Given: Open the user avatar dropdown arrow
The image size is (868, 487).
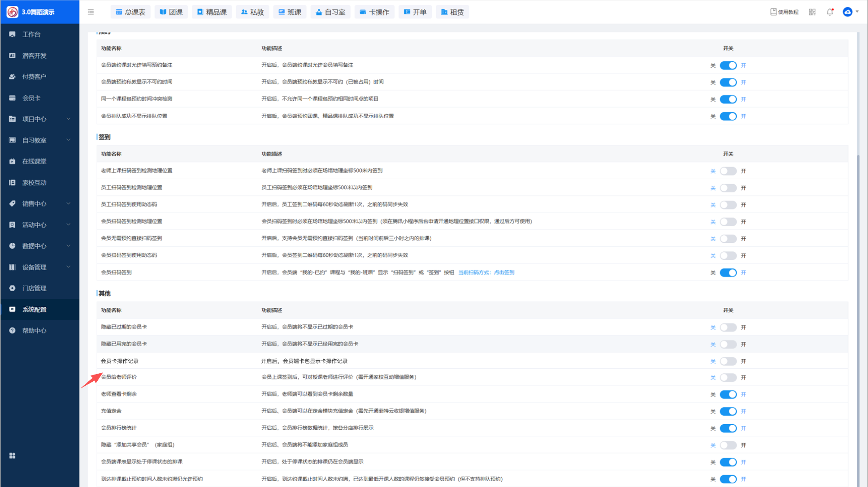Looking at the screenshot, I should [x=857, y=12].
